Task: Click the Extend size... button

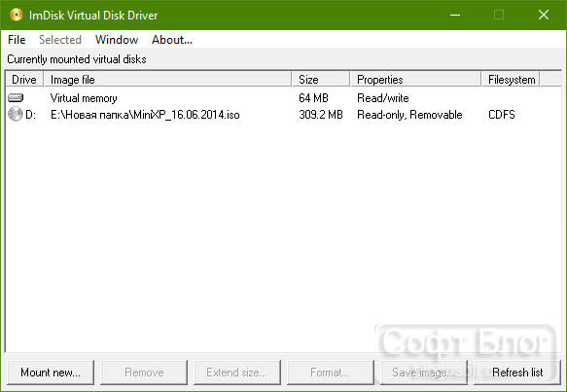Action: tap(237, 373)
